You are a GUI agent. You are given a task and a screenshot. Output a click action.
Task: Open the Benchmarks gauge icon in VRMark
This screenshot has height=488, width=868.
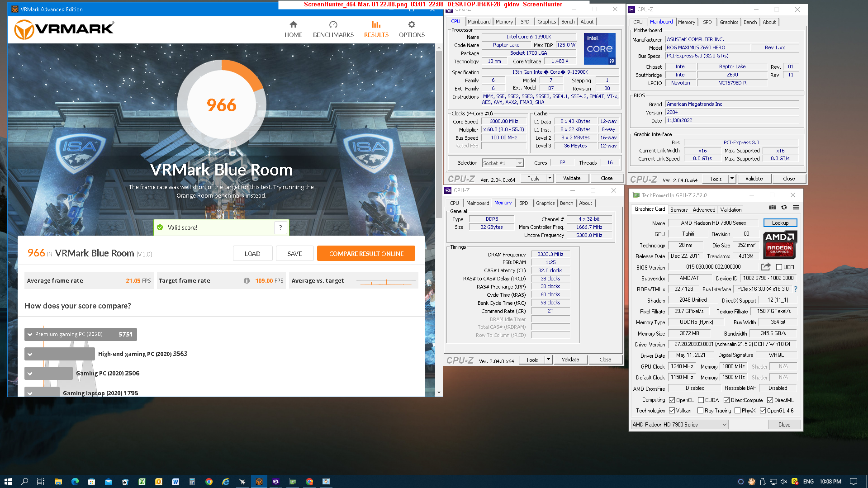tap(333, 24)
